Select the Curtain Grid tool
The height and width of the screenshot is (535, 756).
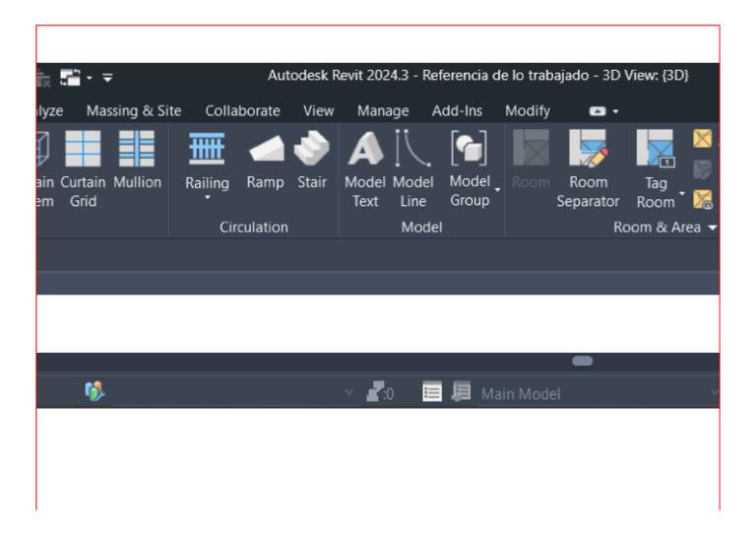point(83,168)
